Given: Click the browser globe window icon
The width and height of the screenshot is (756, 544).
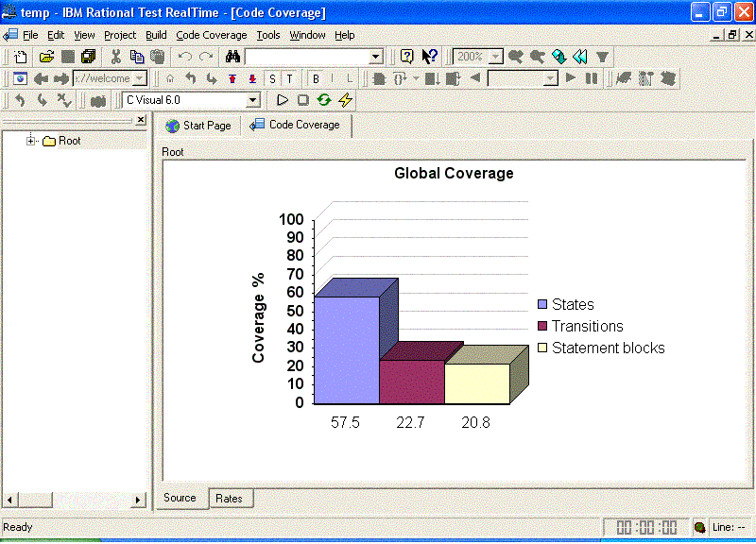Looking at the screenshot, I should [20, 78].
